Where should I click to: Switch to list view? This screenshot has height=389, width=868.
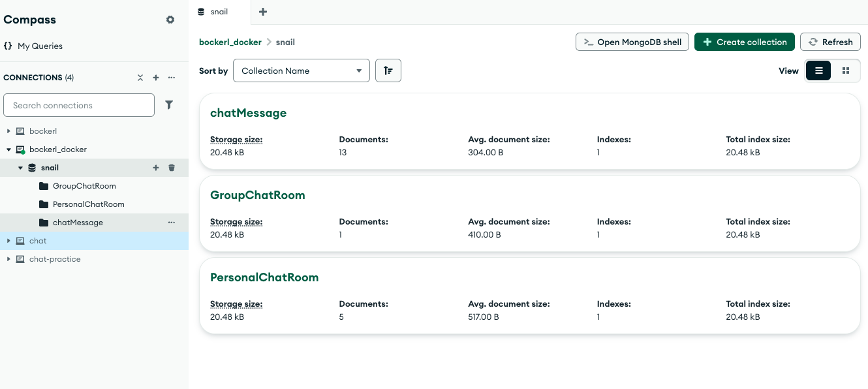pyautogui.click(x=818, y=70)
